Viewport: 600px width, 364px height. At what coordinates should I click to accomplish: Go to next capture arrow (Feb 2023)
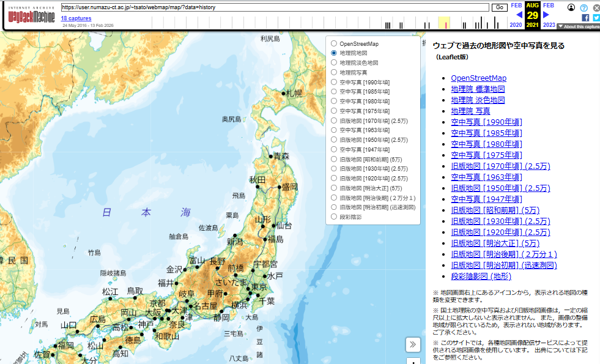click(546, 15)
